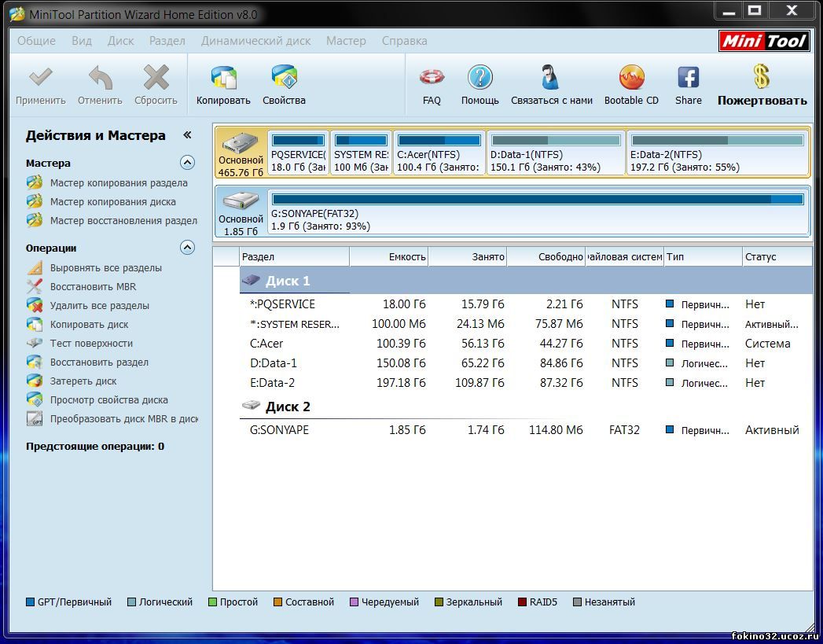Click the Отменить (Undo) arrow icon

pyautogui.click(x=101, y=77)
